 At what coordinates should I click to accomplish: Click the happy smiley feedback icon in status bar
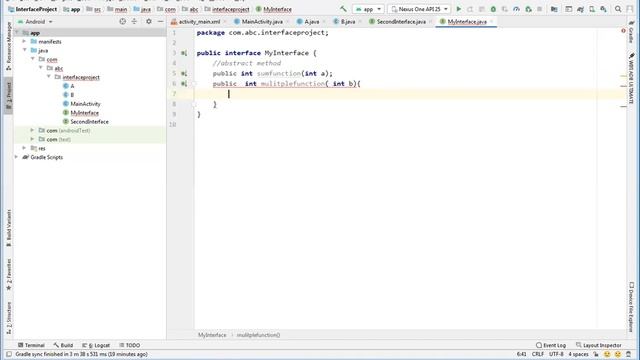(x=607, y=354)
